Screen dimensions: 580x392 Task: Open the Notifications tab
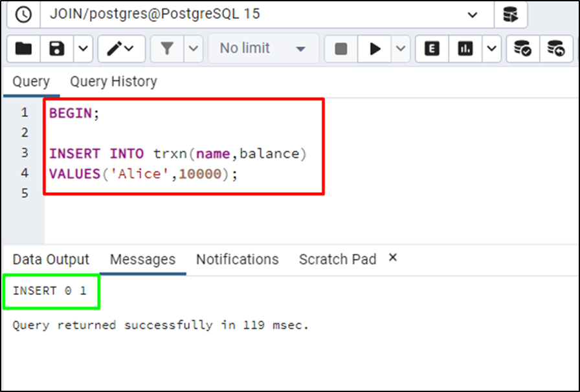tap(237, 259)
